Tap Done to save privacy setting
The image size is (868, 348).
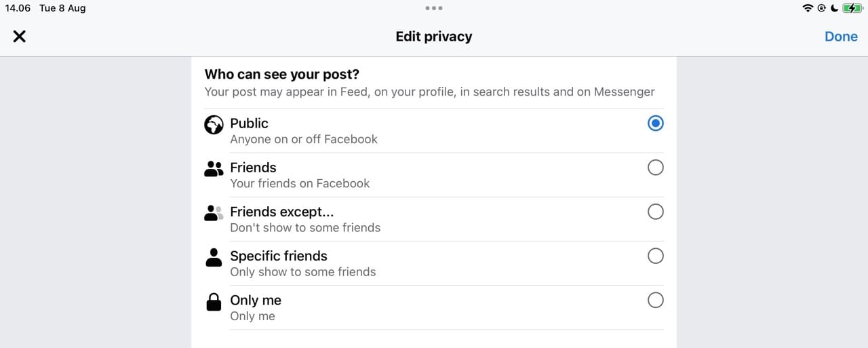841,37
